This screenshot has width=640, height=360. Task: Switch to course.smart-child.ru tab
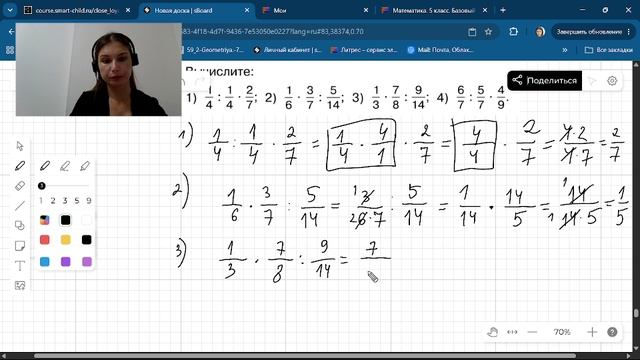[x=77, y=10]
